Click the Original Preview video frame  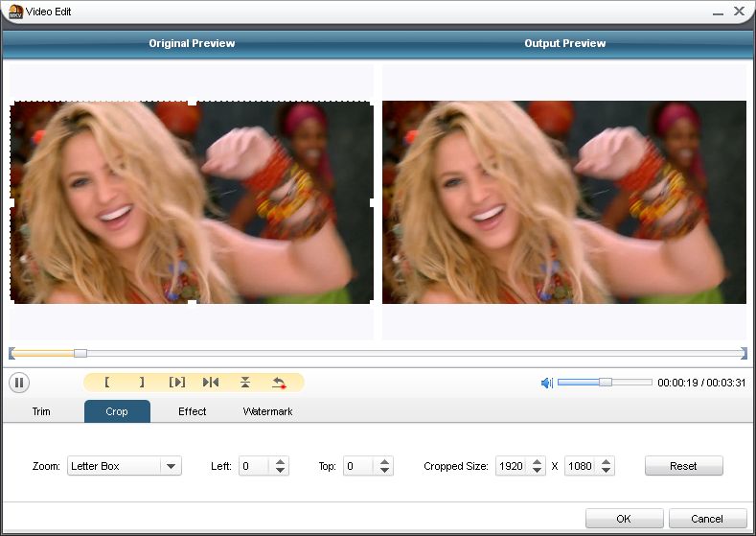[192, 202]
